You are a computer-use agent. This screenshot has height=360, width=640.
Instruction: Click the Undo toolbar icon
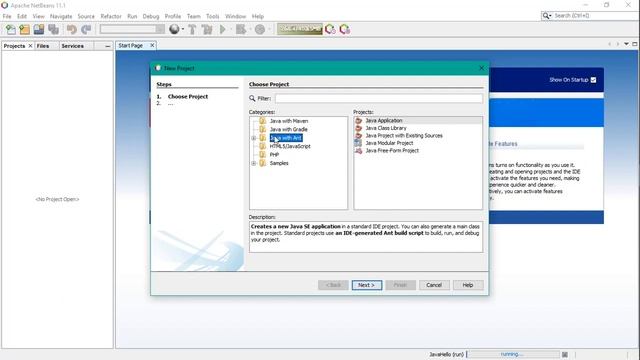coord(72,29)
